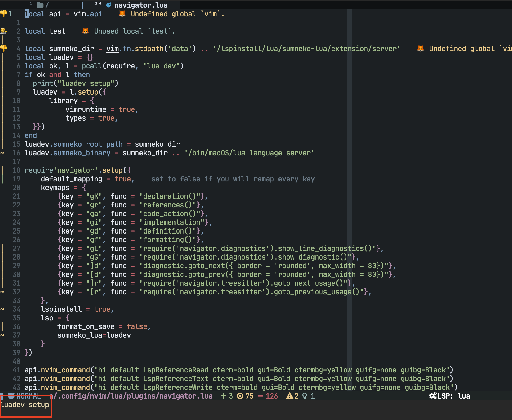This screenshot has height=420, width=512.
Task: Click the "declaration()" string on line 21
Action: [x=170, y=196]
